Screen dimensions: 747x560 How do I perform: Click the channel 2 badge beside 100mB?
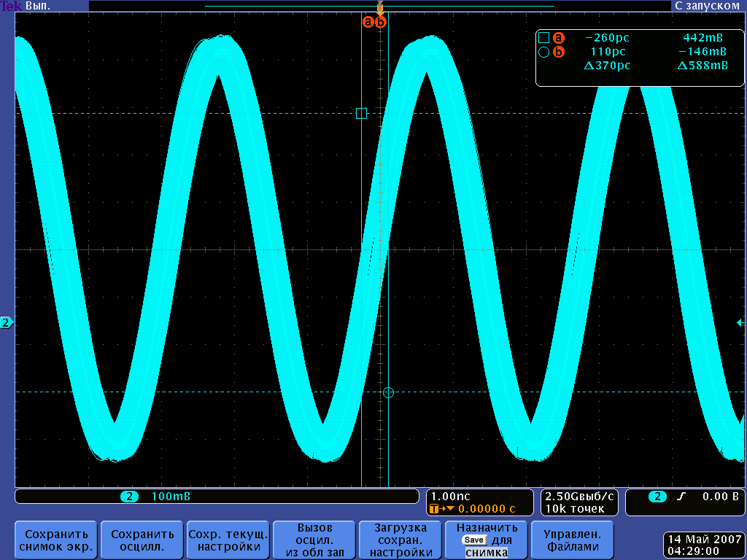[x=130, y=497]
